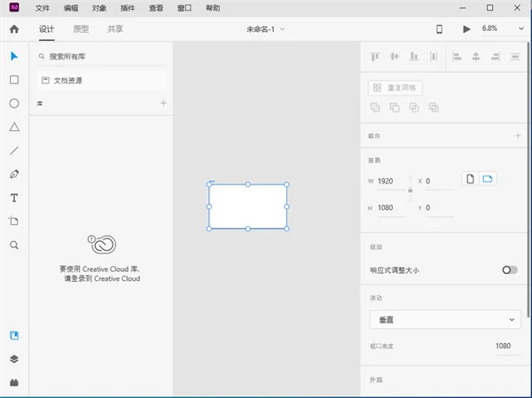
Task: Select the Text tool
Action: (14, 198)
